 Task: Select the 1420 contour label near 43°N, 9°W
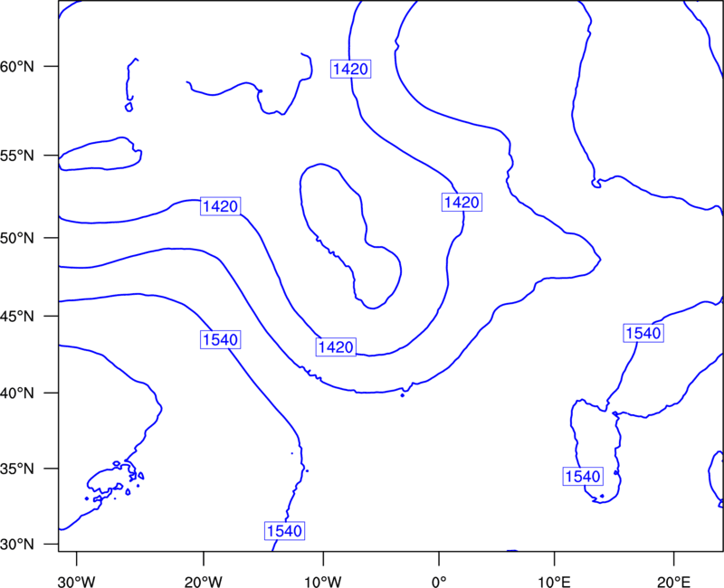(336, 346)
